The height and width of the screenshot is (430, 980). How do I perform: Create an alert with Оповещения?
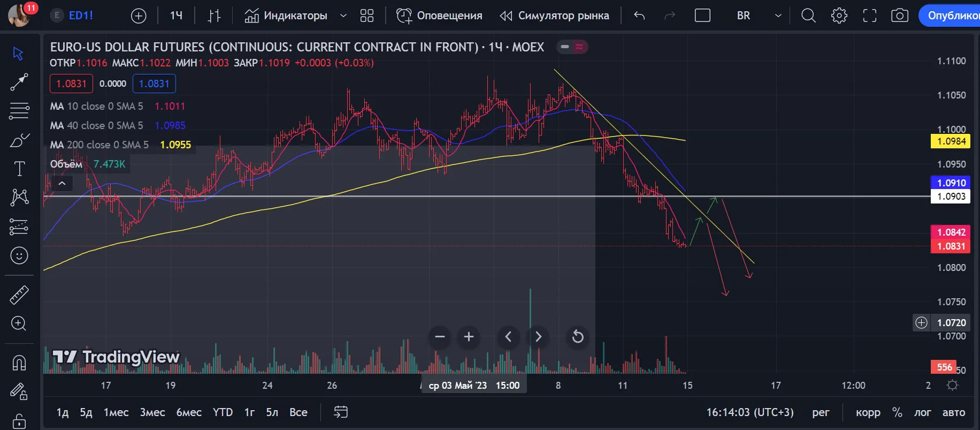tap(439, 16)
